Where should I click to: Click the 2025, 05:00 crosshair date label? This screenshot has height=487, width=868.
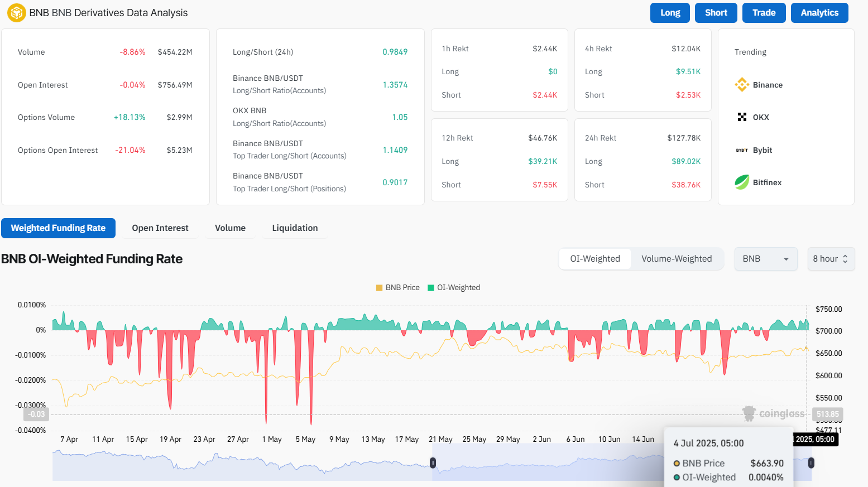coord(816,440)
